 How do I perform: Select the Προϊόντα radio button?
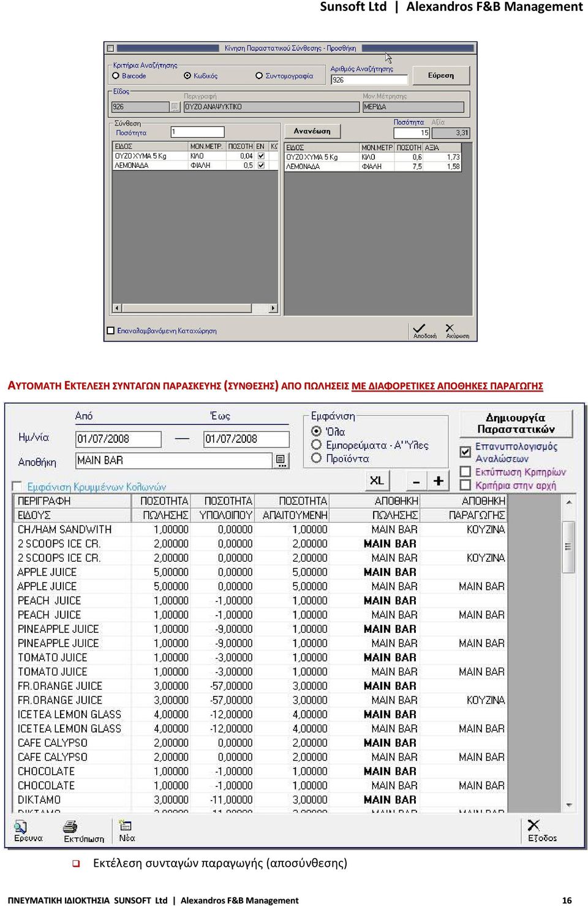[317, 458]
